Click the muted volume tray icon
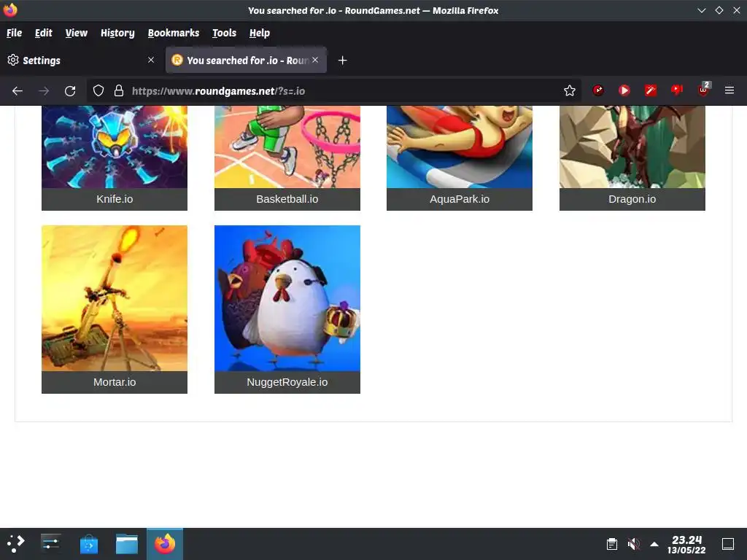747x560 pixels. 634,544
